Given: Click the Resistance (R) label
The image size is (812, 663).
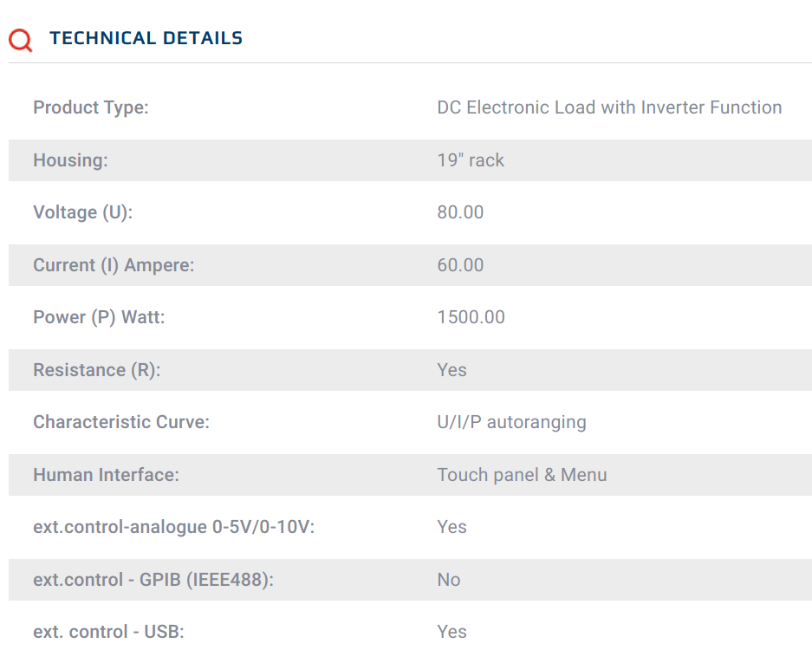Looking at the screenshot, I should coord(97,370).
